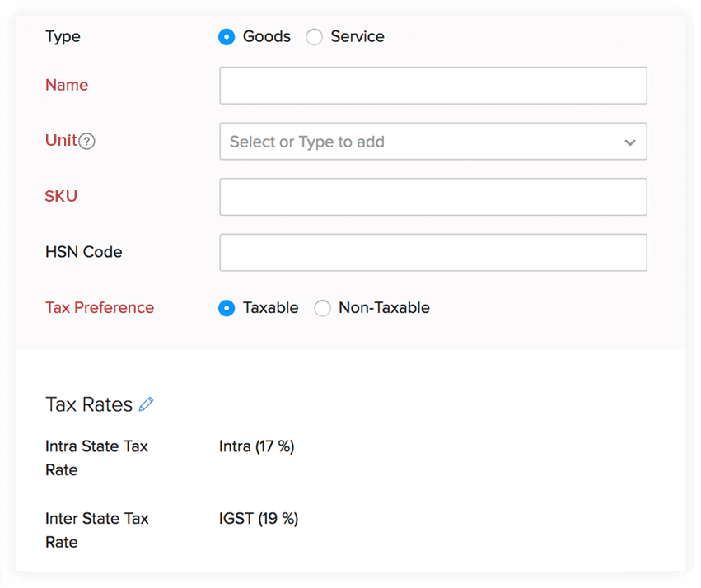Click the Tax Rates edit pencil icon
Image resolution: width=701 pixels, height=588 pixels.
(x=147, y=404)
